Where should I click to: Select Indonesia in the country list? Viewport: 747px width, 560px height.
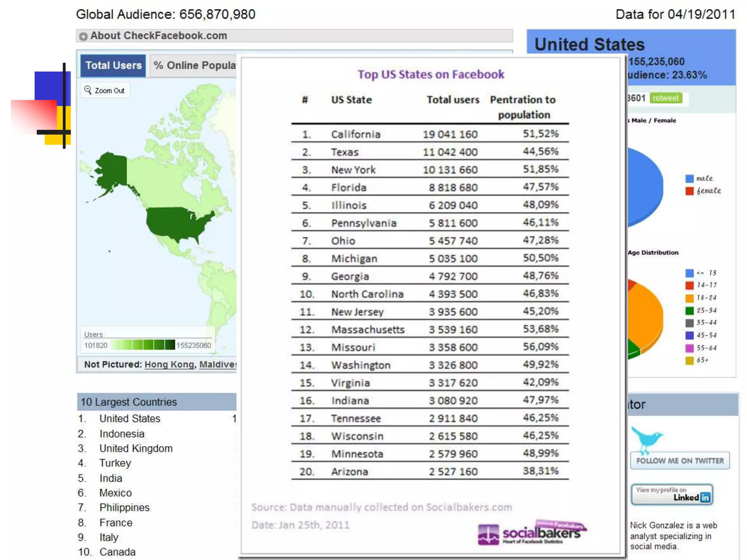pos(122,434)
